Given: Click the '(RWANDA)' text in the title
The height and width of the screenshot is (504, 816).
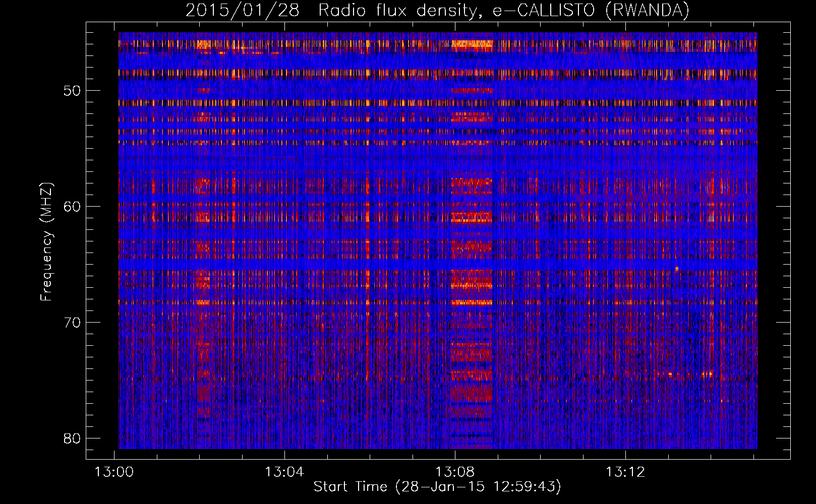Looking at the screenshot, I should click(648, 10).
